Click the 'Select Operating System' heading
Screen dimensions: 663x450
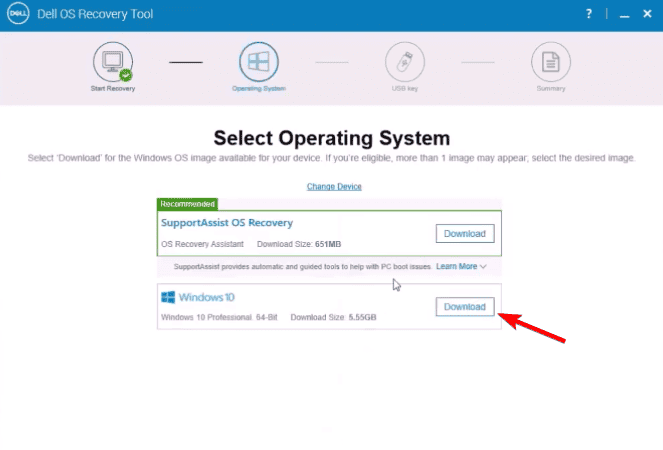(332, 138)
